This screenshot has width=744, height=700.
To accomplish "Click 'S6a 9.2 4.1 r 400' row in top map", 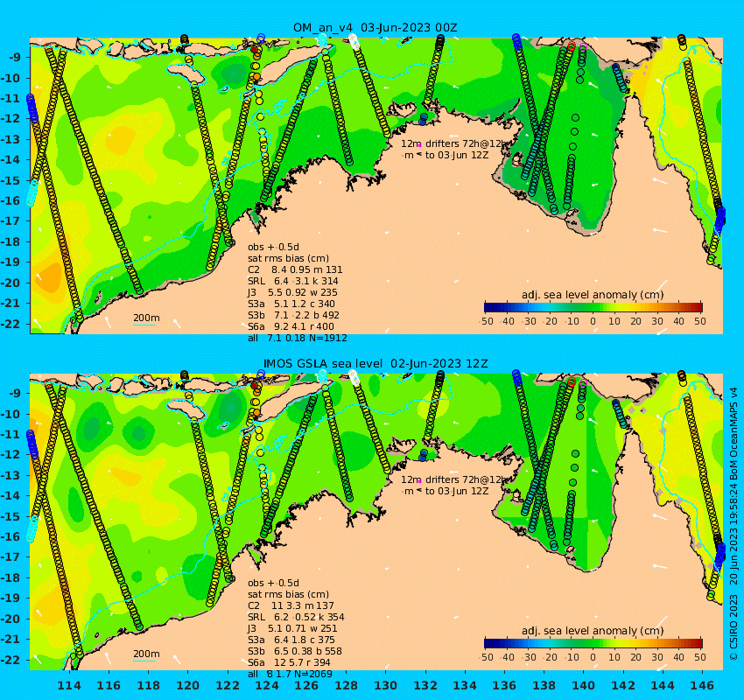I will [291, 326].
